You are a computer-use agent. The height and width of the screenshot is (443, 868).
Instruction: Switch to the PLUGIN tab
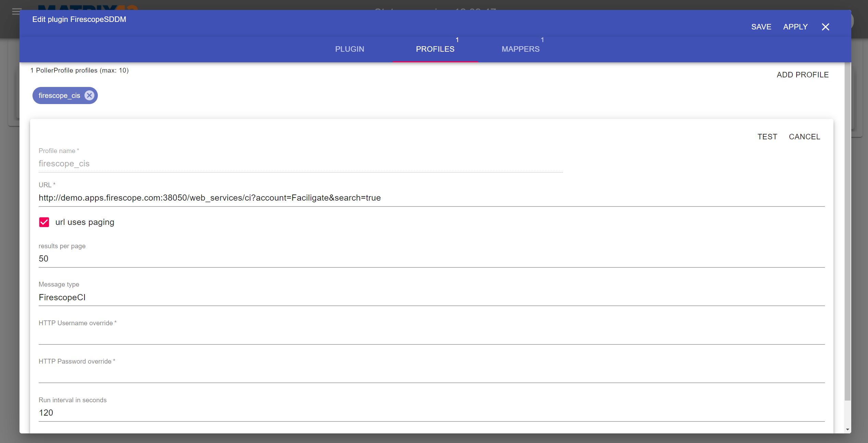[x=350, y=49]
